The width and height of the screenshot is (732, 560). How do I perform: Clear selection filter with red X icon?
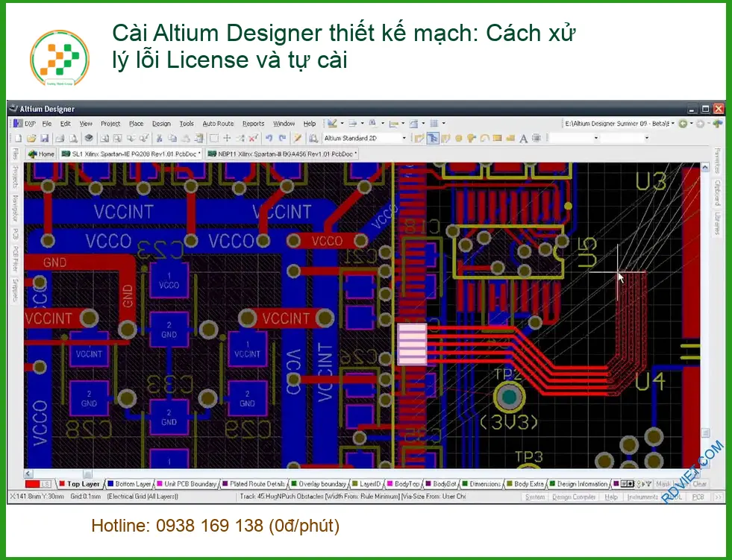(253, 138)
